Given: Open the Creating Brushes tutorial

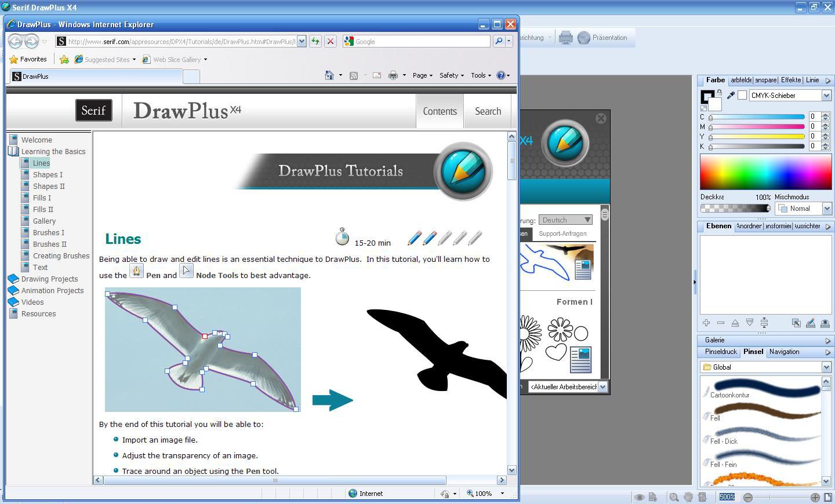Looking at the screenshot, I should pos(61,256).
